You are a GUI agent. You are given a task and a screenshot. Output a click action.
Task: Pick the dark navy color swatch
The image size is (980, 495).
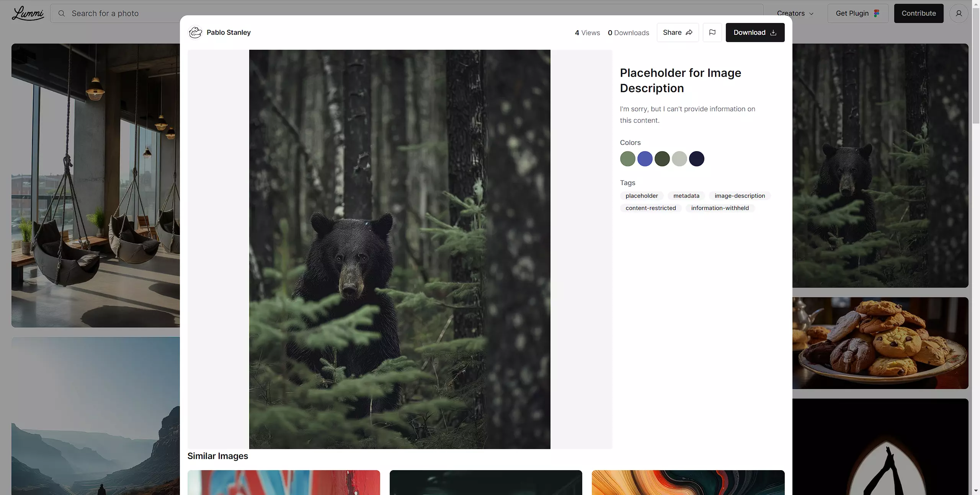[696, 159]
